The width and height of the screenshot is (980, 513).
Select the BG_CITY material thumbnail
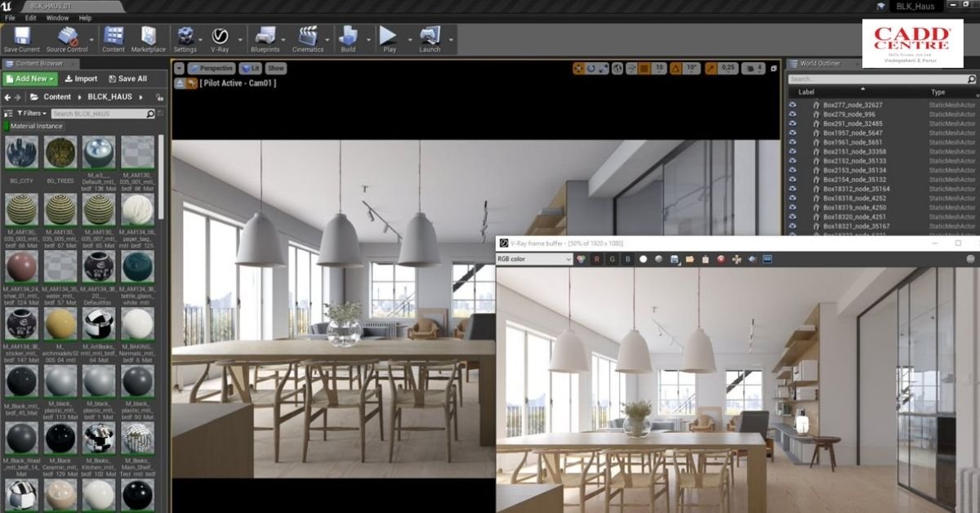click(21, 153)
